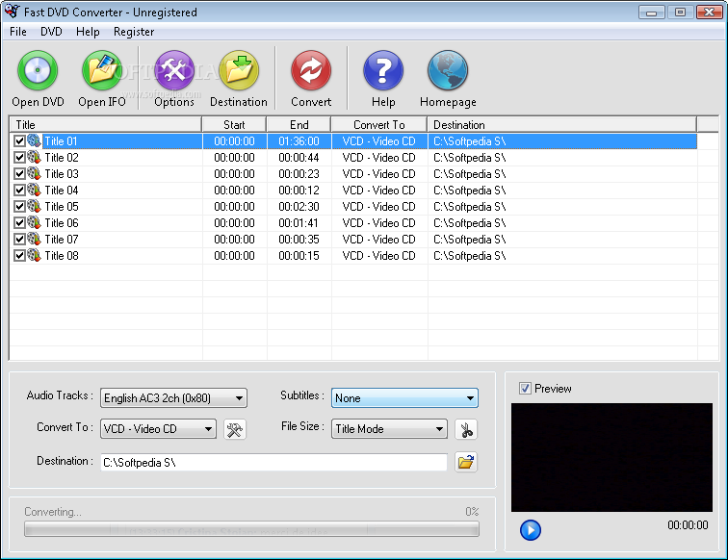Uncheck the Title 01 checkbox

pos(19,141)
